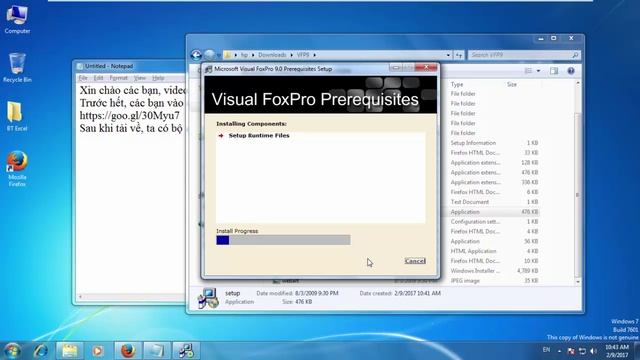The image size is (640, 360).
Task: Open the Computer desktop icon
Action: click(17, 18)
